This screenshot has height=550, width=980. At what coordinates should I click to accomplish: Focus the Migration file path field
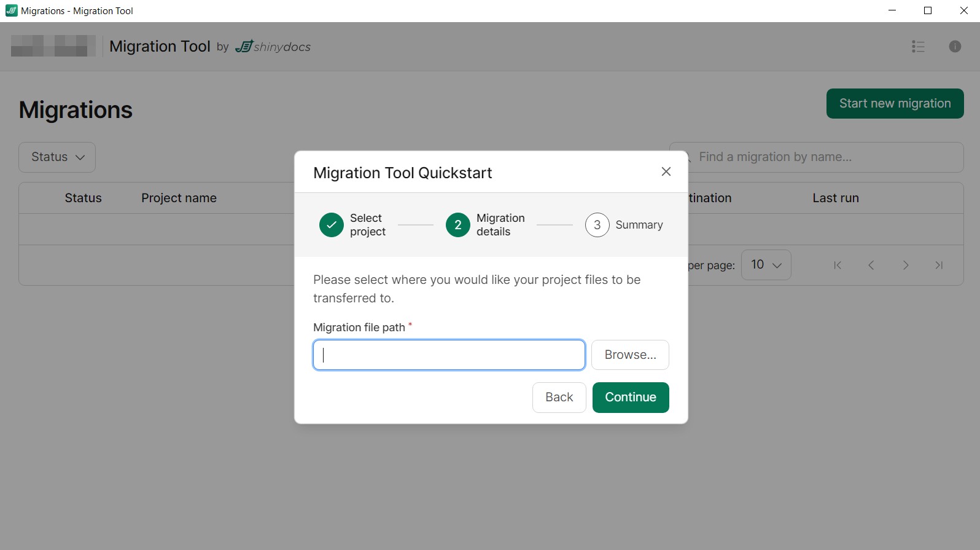click(x=449, y=355)
